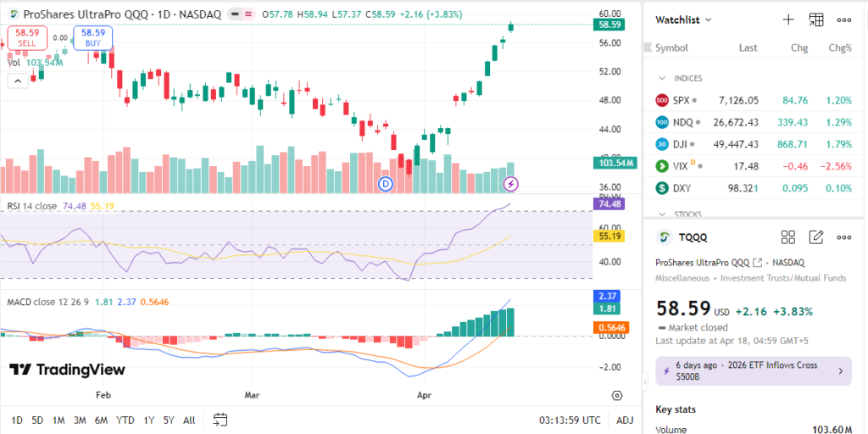Open the TQQQ note edit icon

point(816,237)
